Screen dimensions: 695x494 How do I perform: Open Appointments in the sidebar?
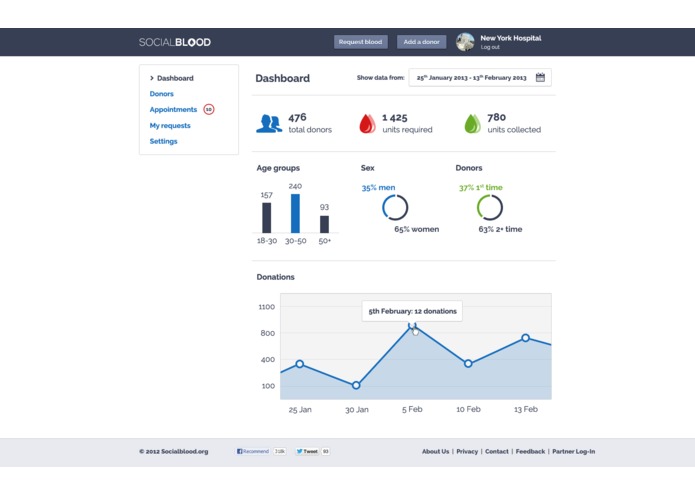click(173, 109)
